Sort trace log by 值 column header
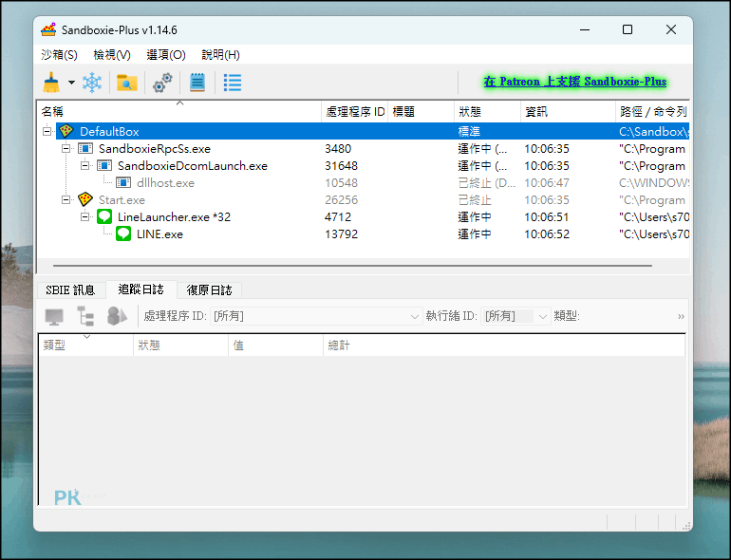The image size is (731, 560). click(x=275, y=345)
